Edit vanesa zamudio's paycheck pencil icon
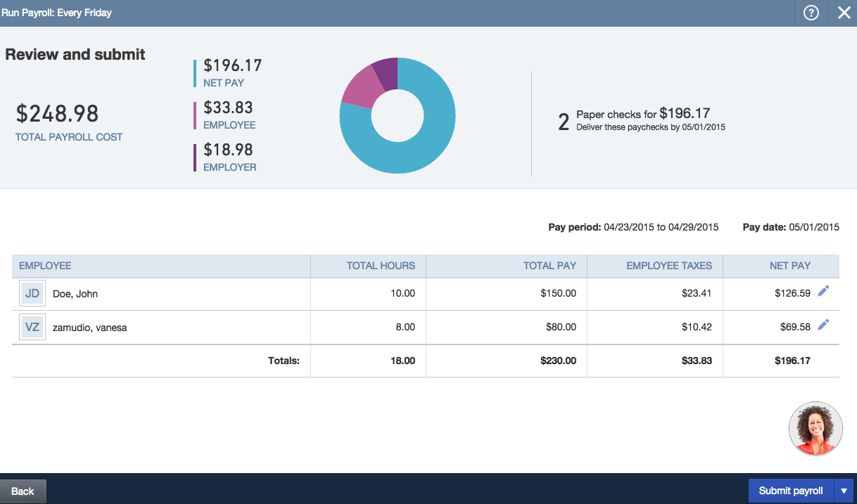The height and width of the screenshot is (504, 857). pos(823,325)
